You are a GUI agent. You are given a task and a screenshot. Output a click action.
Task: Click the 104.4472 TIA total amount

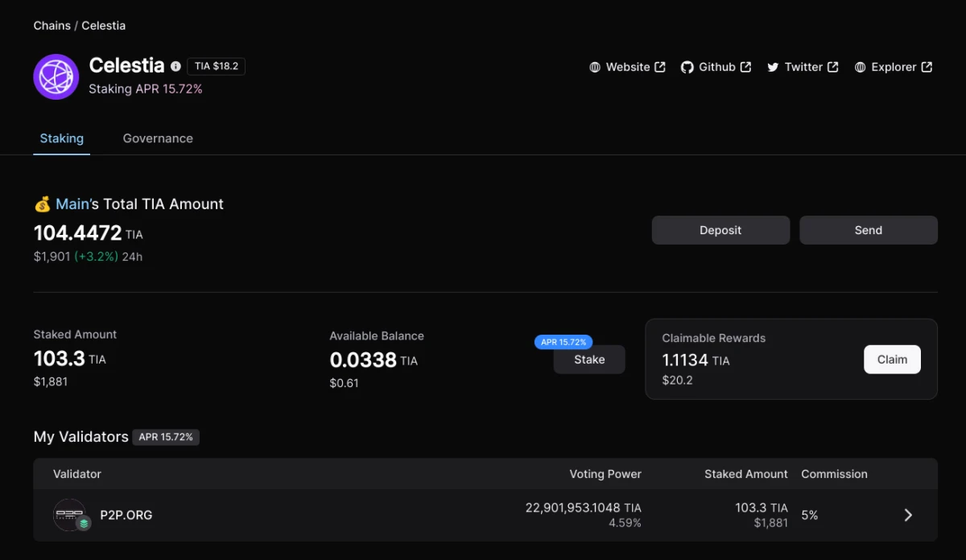point(89,233)
